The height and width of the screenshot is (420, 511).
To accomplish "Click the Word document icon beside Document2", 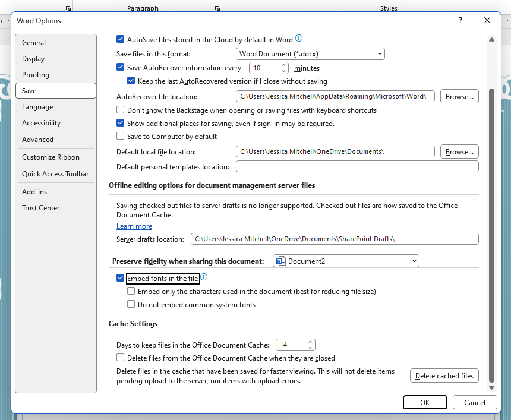I will (280, 261).
